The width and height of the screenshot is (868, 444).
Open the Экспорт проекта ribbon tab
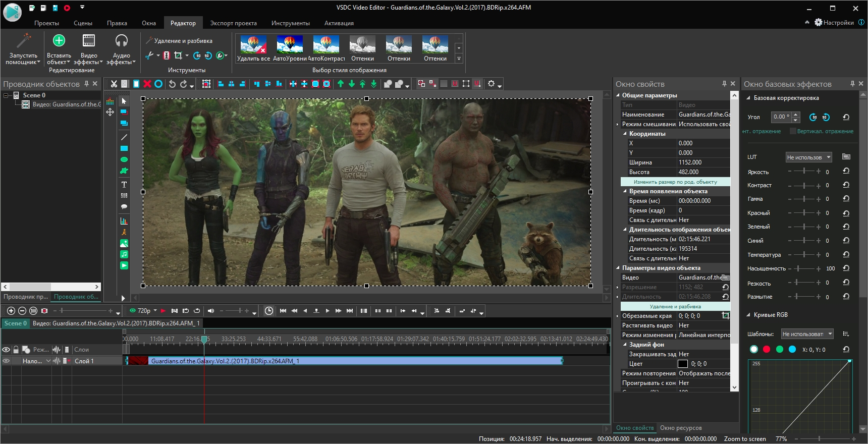pos(233,23)
